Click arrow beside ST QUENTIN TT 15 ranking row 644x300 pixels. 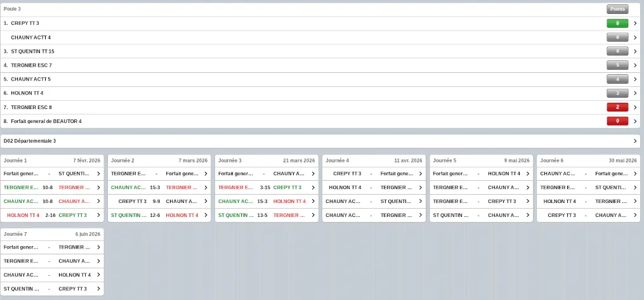[635, 51]
